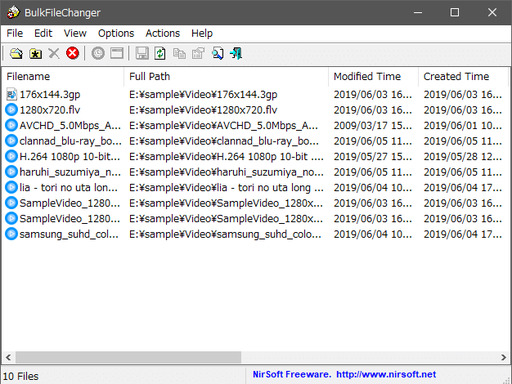512x384 pixels.
Task: Click the file icon beside 176x144.3gp
Action: [11, 94]
